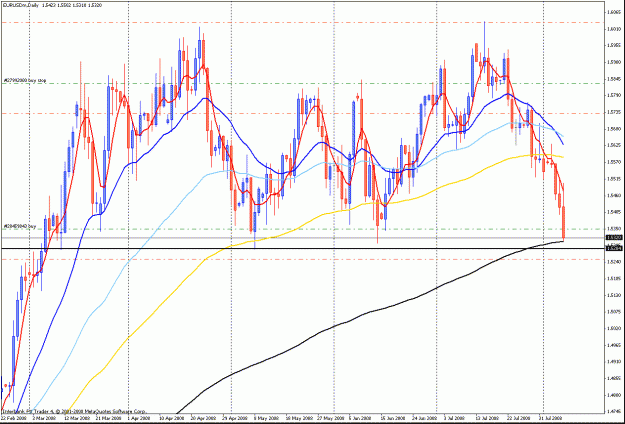Click the 1.6065 price scale label
The height and width of the screenshot is (424, 625).
[x=614, y=12]
